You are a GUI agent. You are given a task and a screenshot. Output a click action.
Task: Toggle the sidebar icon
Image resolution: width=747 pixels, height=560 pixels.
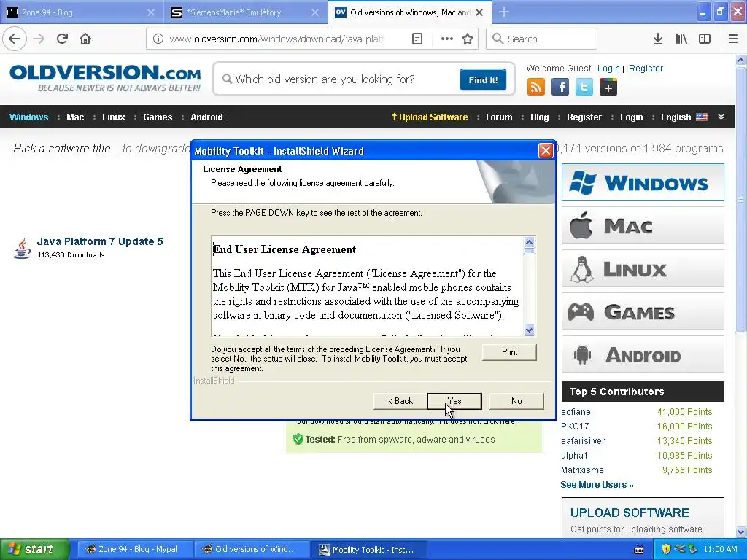tap(705, 39)
